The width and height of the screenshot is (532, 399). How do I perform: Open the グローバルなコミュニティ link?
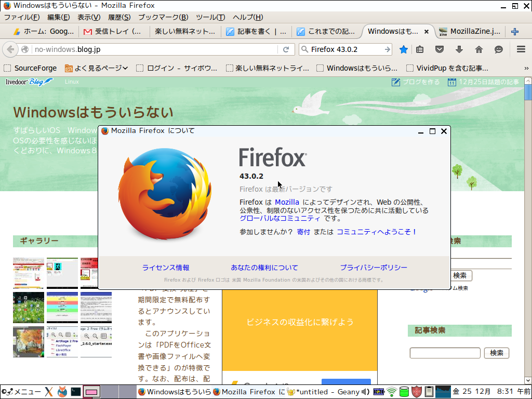point(280,218)
